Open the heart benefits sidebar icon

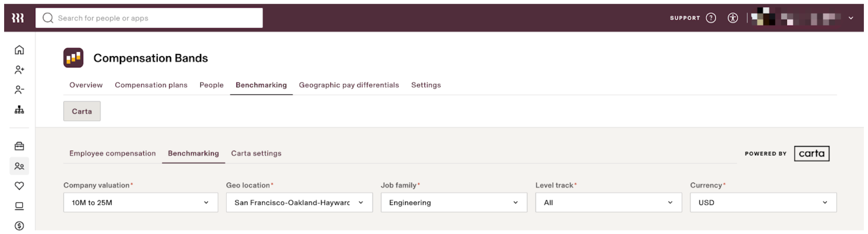[x=19, y=186]
